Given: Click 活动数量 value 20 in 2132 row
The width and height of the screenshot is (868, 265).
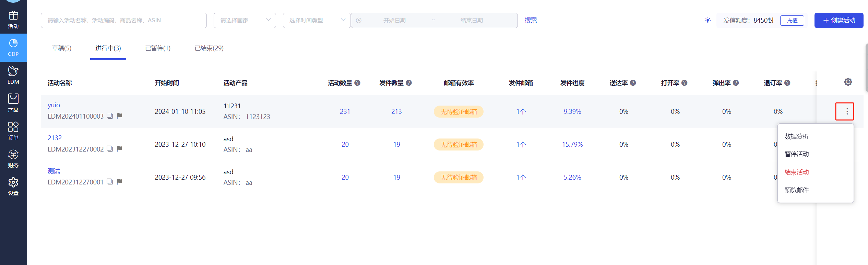Looking at the screenshot, I should (345, 145).
